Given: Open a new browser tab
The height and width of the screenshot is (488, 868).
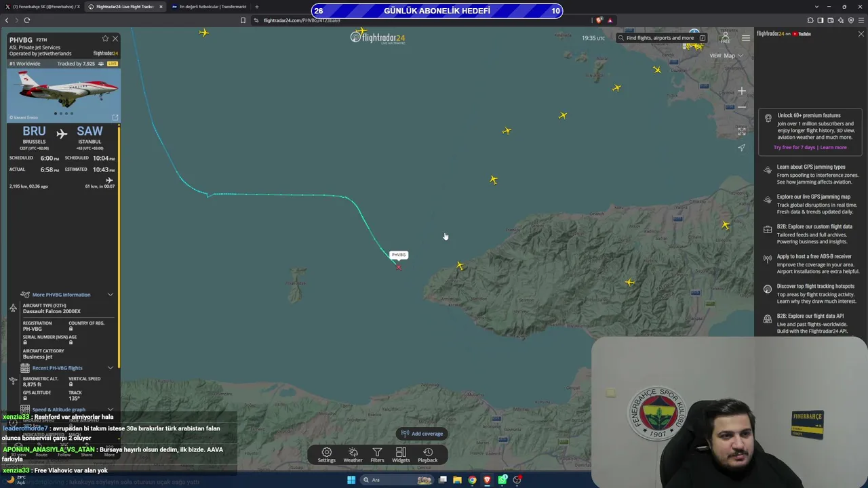Looking at the screenshot, I should click(256, 7).
